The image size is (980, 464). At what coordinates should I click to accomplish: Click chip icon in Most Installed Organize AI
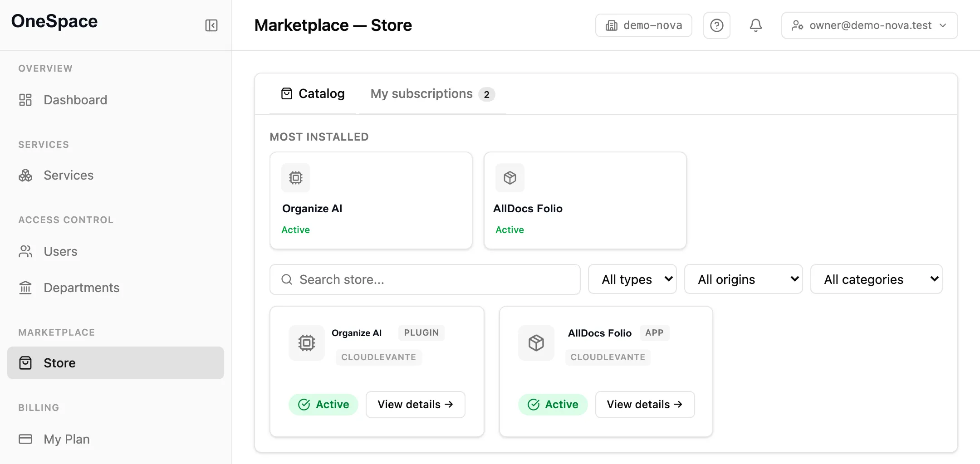click(296, 178)
